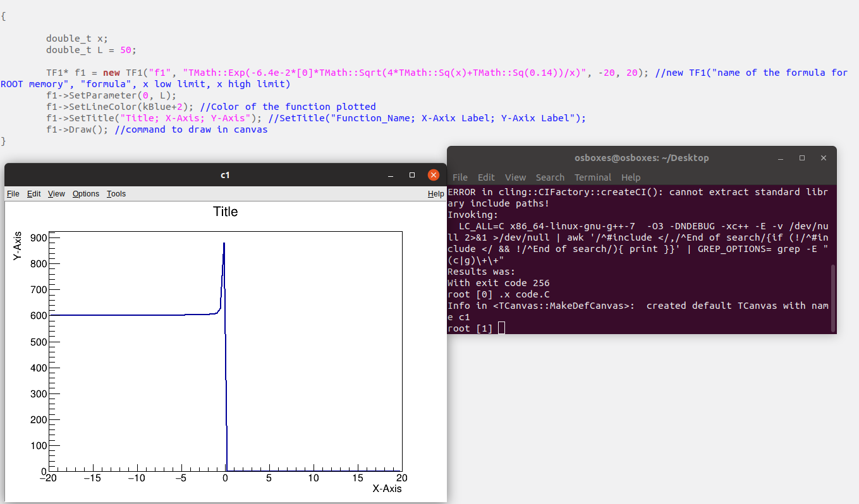The height and width of the screenshot is (504, 859).
Task: Click the terminal's vertical scrollbar
Action: 832,297
